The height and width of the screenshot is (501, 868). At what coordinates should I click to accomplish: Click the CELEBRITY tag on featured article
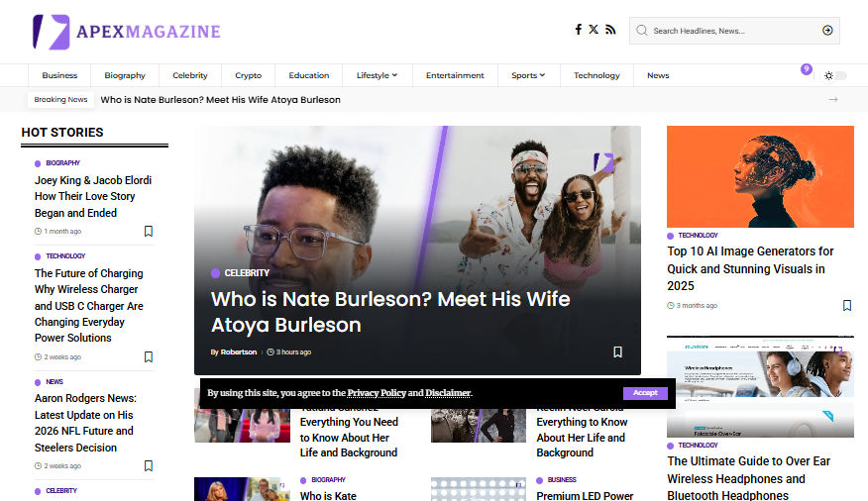coord(247,273)
